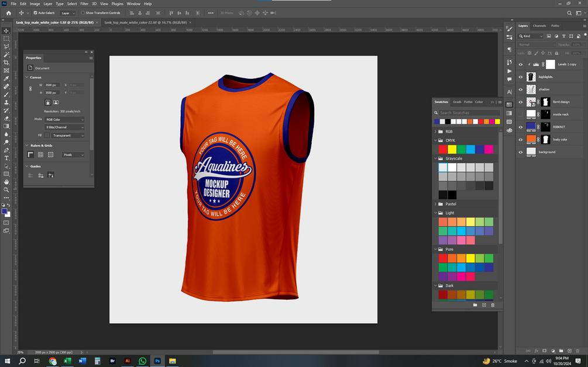This screenshot has width=588, height=367.
Task: Select the Zoom tool
Action: point(6,190)
